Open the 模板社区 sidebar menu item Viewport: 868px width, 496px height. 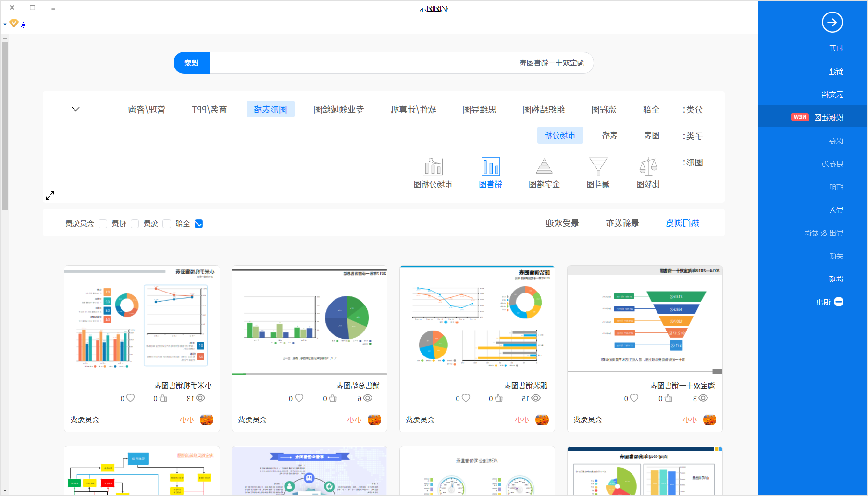[813, 117]
